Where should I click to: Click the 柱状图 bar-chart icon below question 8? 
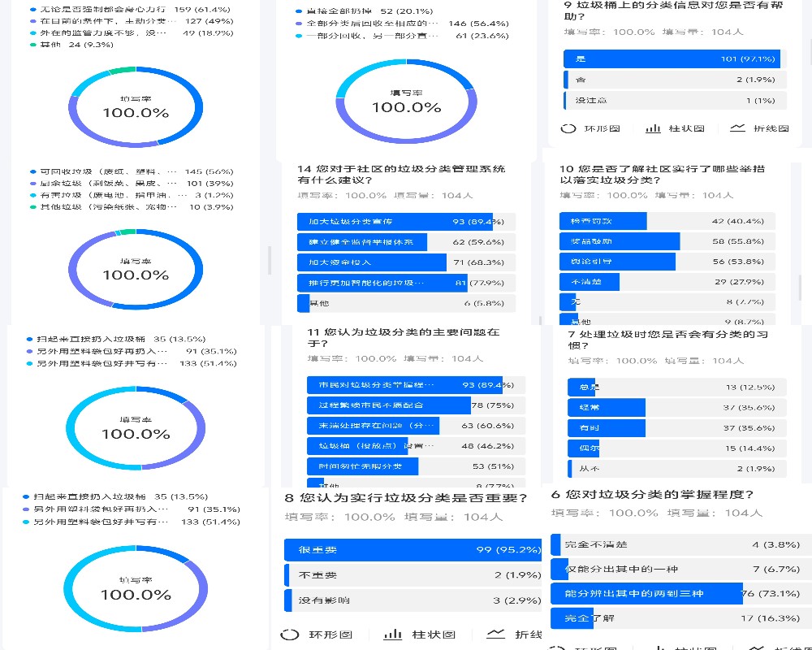[393, 635]
